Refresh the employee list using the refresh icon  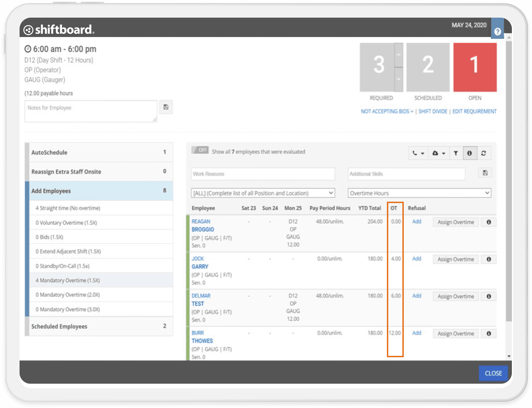click(484, 153)
